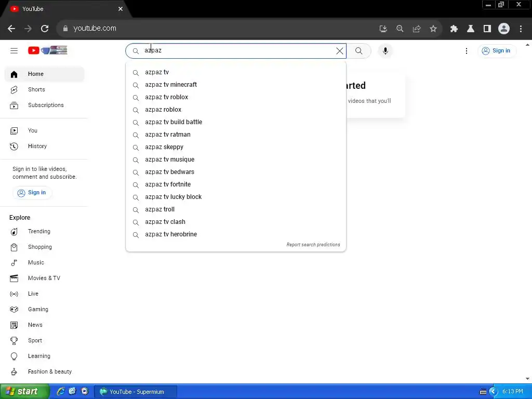Open News under Explore
Screen dimensions: 532x399
point(45,325)
